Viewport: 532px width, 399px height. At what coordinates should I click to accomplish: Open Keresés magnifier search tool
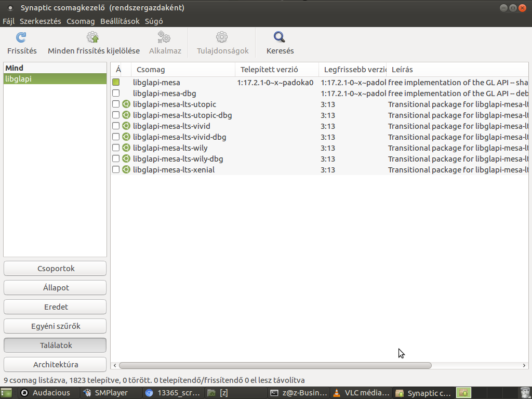point(280,37)
